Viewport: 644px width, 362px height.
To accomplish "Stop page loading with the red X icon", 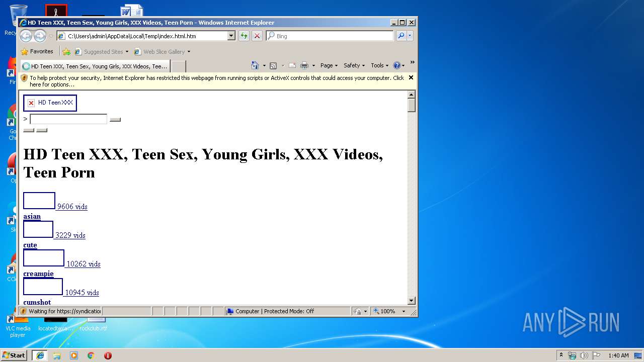I will pos(257,36).
